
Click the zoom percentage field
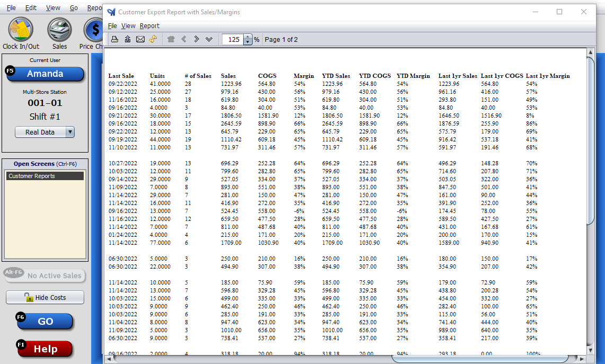pos(233,39)
